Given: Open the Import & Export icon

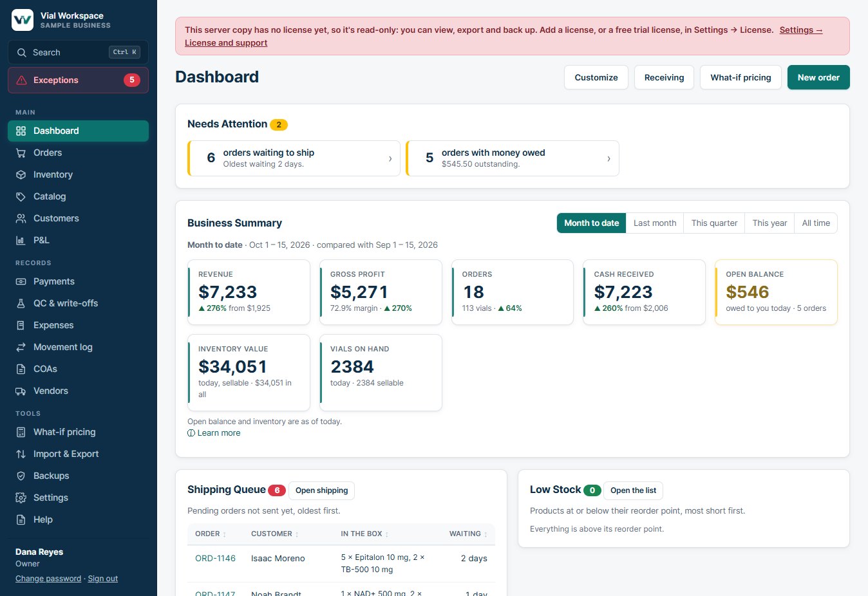Looking at the screenshot, I should (21, 454).
